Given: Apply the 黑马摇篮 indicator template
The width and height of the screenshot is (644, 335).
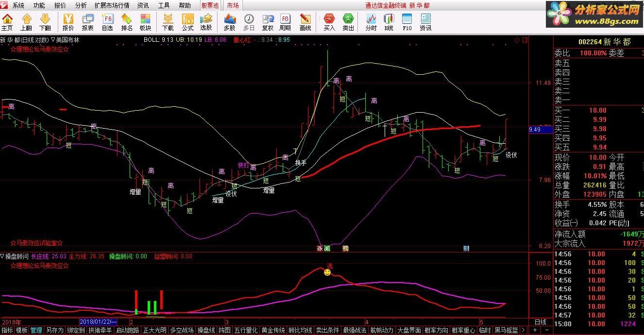Looking at the screenshot, I should pyautogui.click(x=506, y=330).
